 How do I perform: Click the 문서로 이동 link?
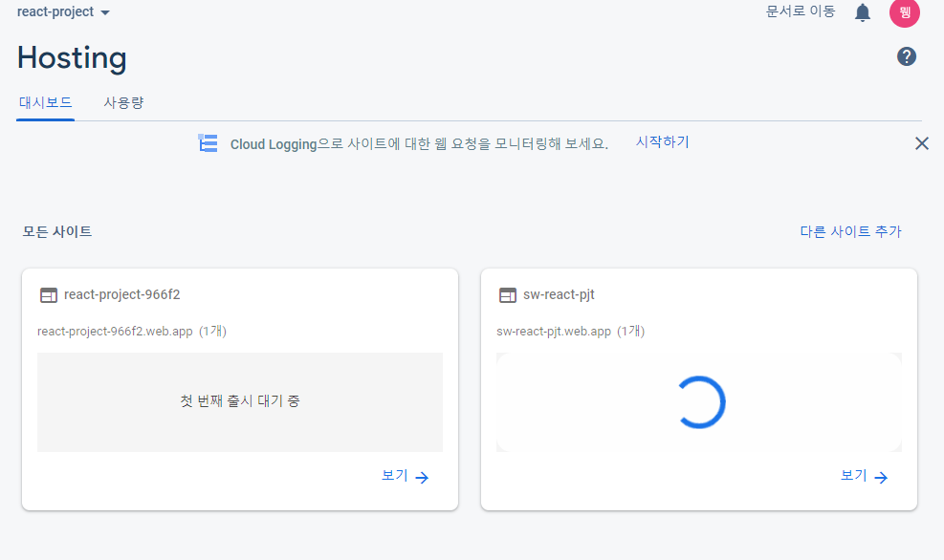(801, 11)
